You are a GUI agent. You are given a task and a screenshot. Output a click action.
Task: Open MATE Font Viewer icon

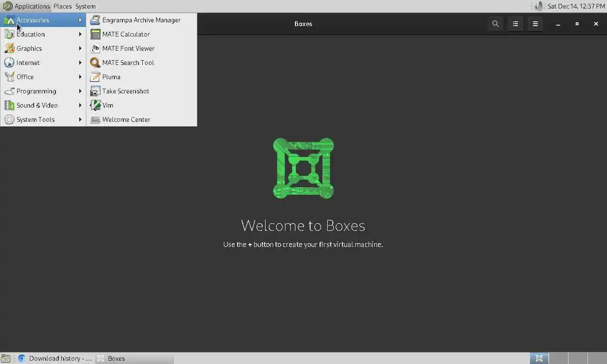tap(95, 48)
